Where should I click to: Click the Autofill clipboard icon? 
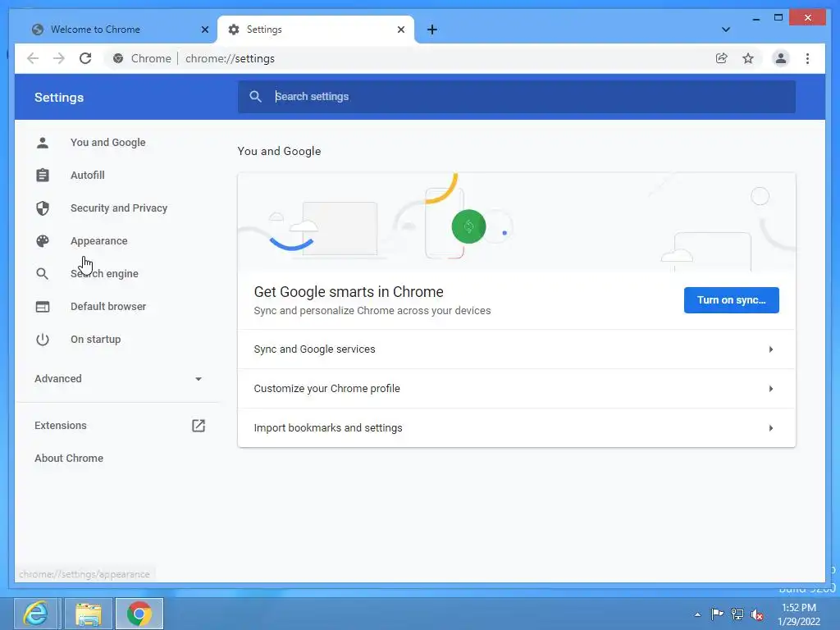pyautogui.click(x=43, y=176)
